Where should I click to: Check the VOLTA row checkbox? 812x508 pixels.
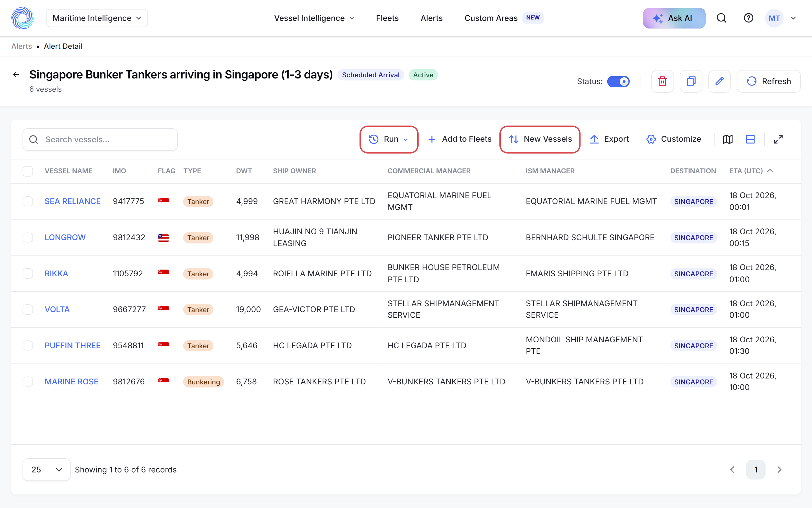pos(28,309)
